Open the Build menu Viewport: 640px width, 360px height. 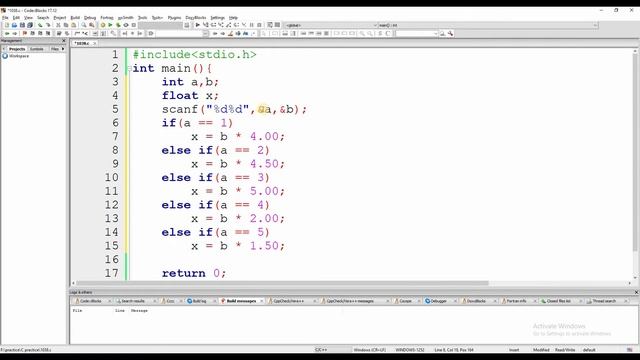coord(75,18)
